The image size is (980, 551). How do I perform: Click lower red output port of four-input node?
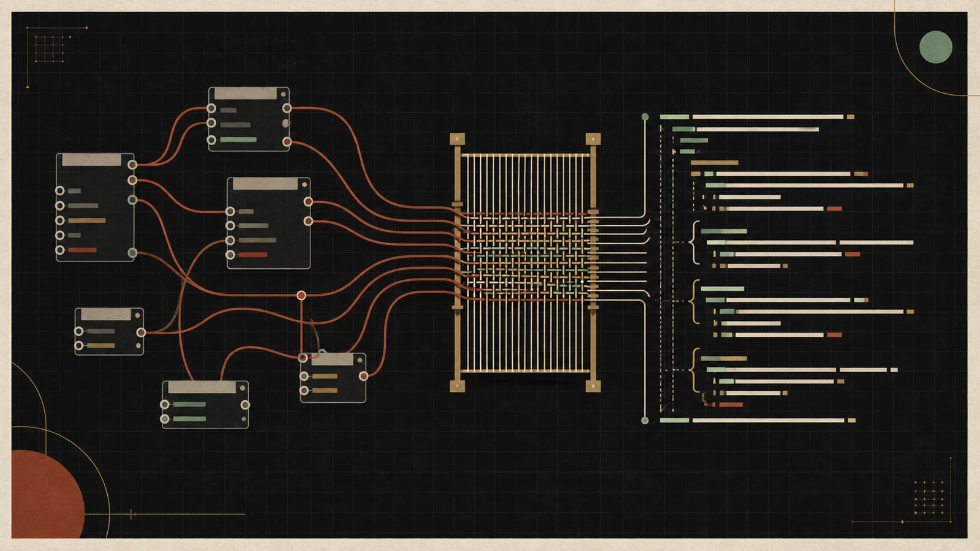pyautogui.click(x=308, y=221)
